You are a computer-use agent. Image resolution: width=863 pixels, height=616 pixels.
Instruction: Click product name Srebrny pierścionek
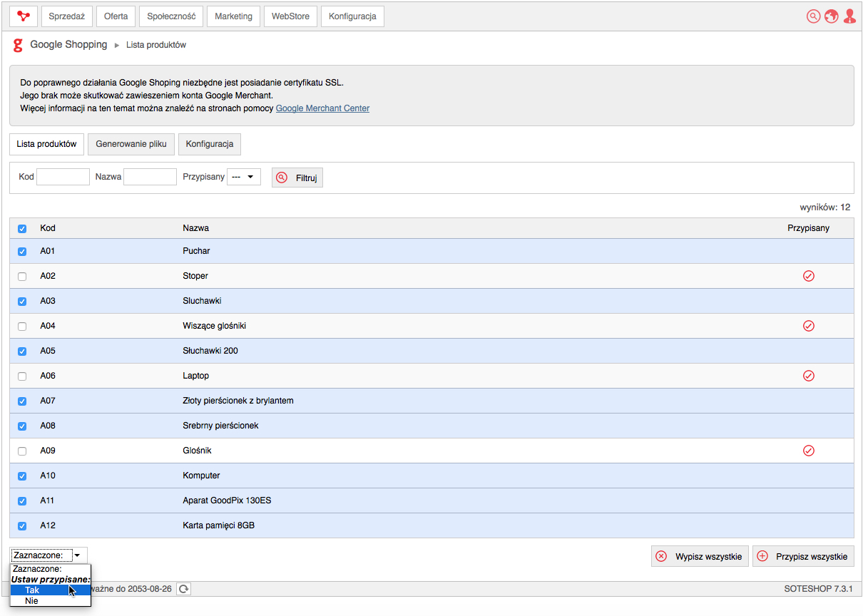coord(220,426)
